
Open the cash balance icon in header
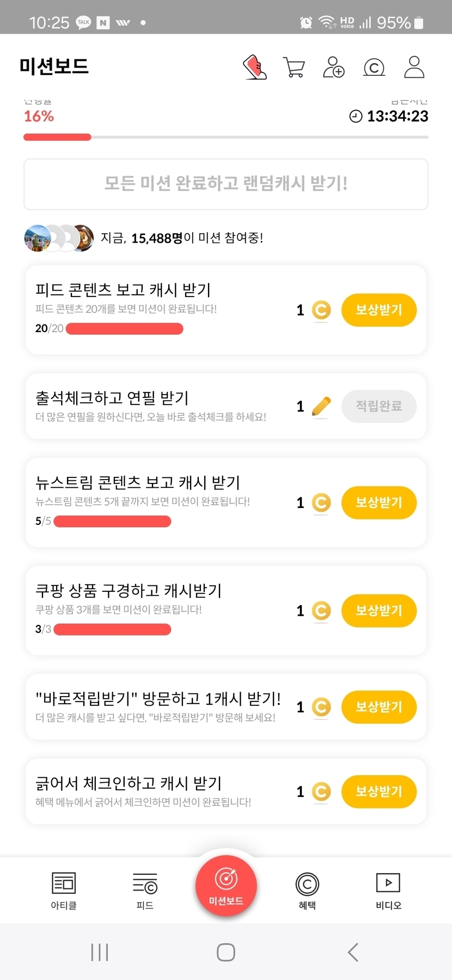374,68
